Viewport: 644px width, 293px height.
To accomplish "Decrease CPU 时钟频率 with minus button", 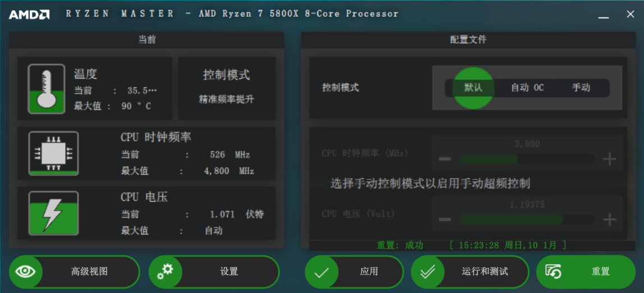I will pos(445,159).
